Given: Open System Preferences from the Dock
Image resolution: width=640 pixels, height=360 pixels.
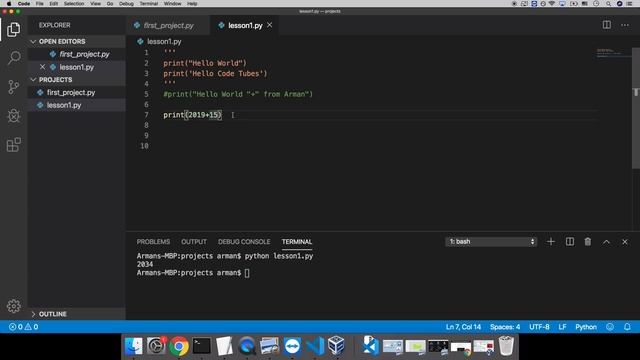Looking at the screenshot, I should point(156,346).
